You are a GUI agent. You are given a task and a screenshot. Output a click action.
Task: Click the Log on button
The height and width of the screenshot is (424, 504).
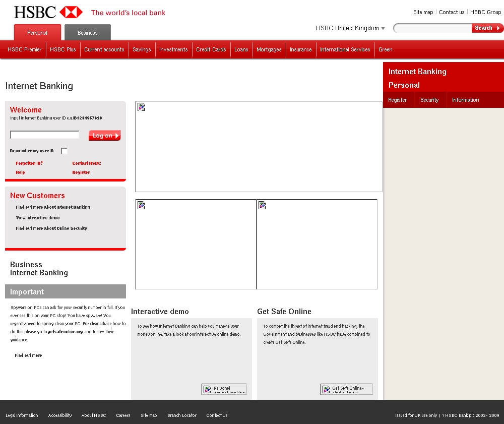click(x=104, y=135)
